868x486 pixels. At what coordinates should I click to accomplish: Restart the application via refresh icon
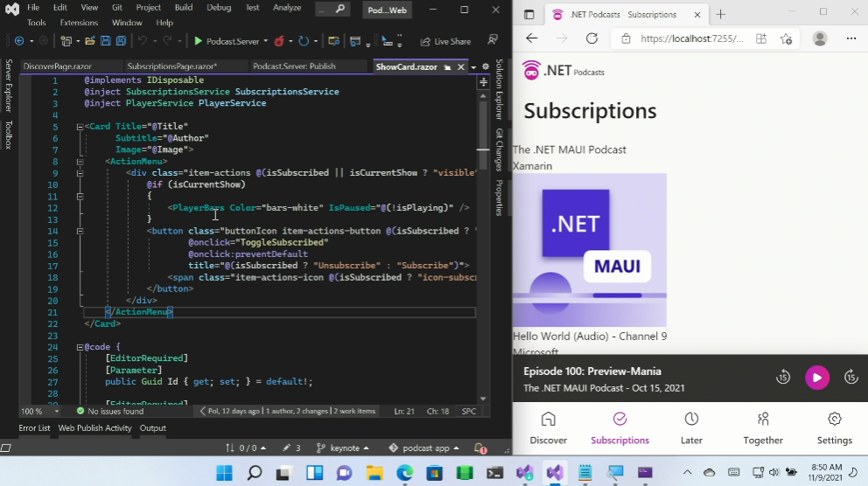(x=304, y=41)
